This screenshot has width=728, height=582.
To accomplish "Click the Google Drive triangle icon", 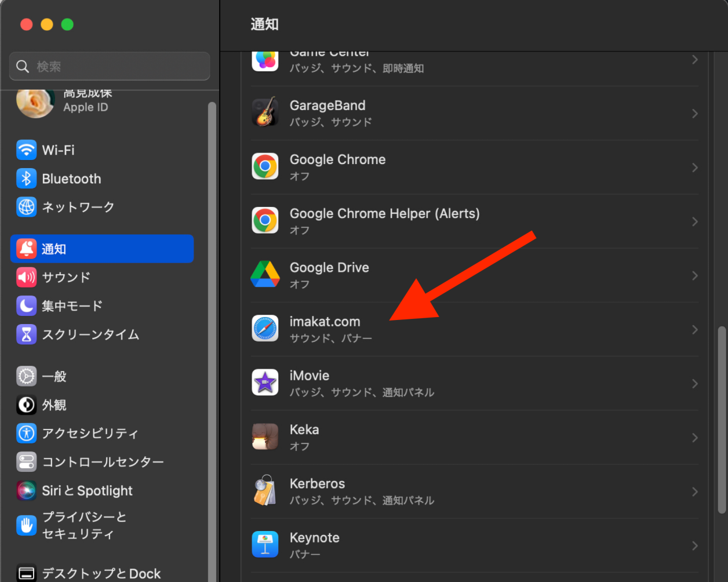I will coord(265,275).
